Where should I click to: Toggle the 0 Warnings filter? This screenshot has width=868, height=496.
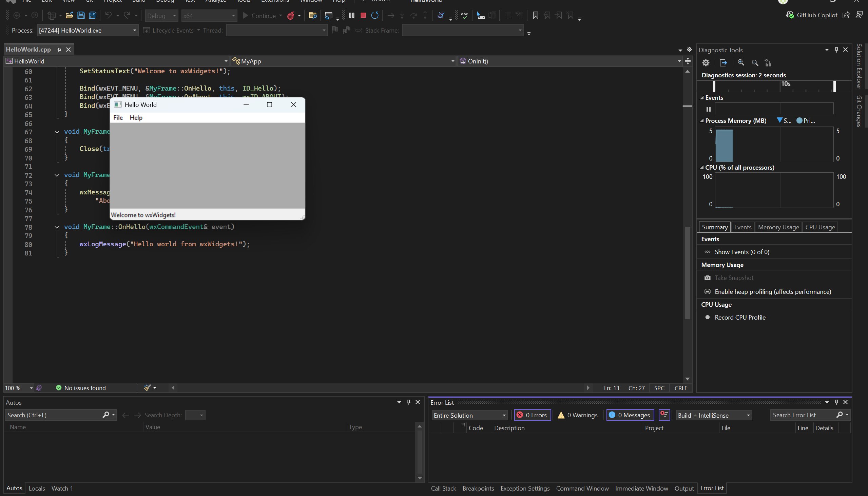click(x=578, y=415)
